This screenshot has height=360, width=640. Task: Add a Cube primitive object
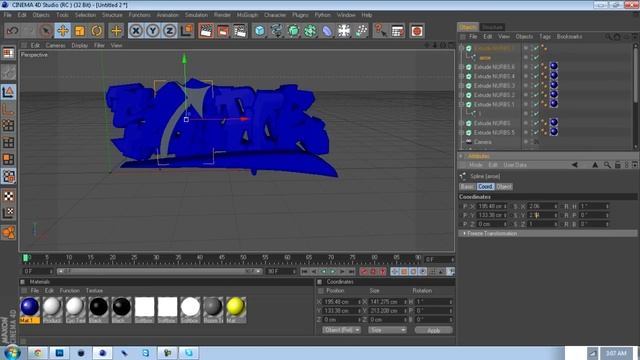point(260,31)
